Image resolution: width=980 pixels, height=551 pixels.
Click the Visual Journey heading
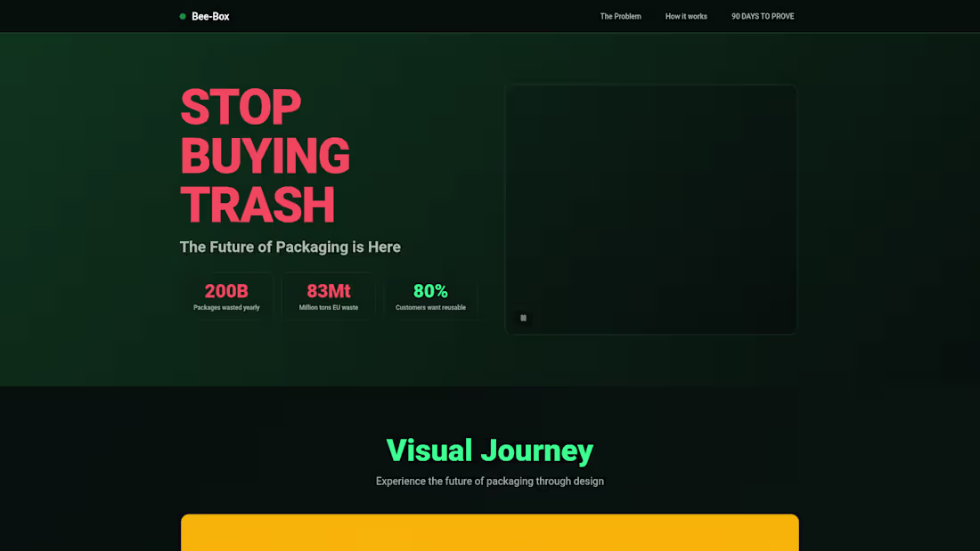pos(489,450)
